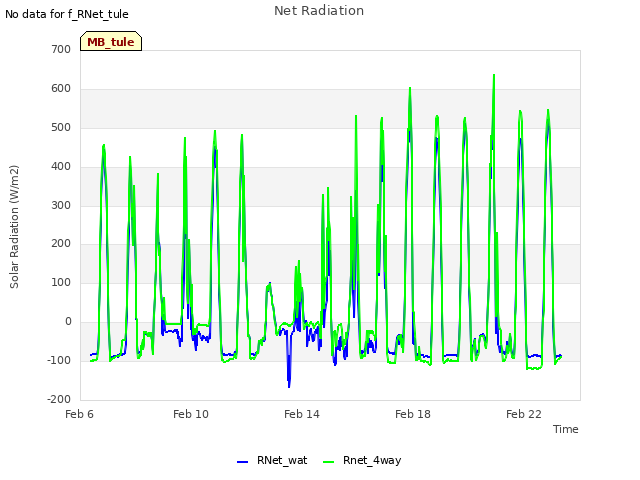Click the 200 y-axis tick label
The image size is (640, 480).
[61, 244]
